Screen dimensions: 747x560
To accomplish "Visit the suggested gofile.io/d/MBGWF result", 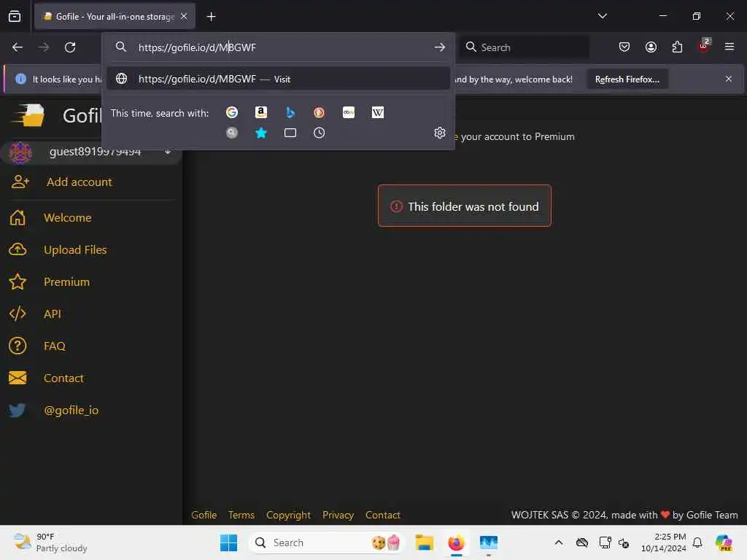I will (x=278, y=79).
